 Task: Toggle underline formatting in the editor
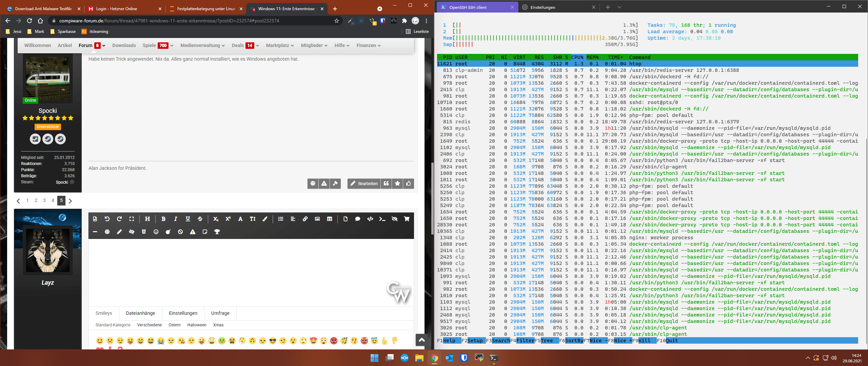click(x=188, y=219)
